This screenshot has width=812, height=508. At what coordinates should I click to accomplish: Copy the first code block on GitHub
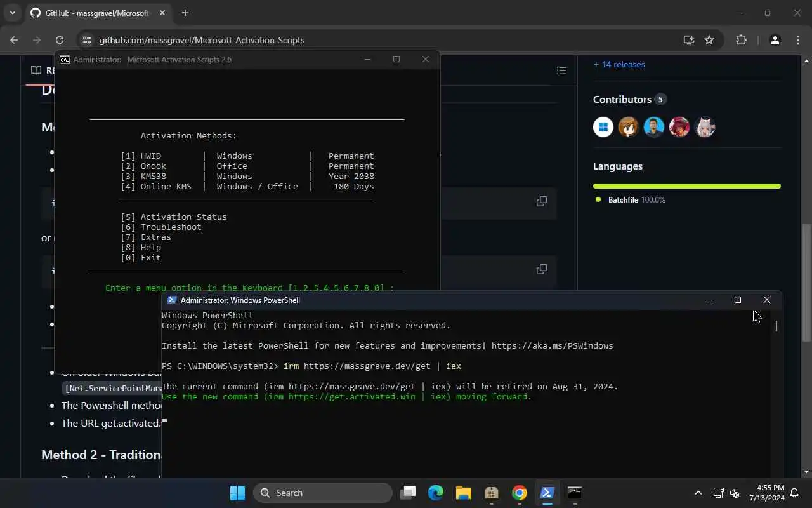(x=542, y=201)
